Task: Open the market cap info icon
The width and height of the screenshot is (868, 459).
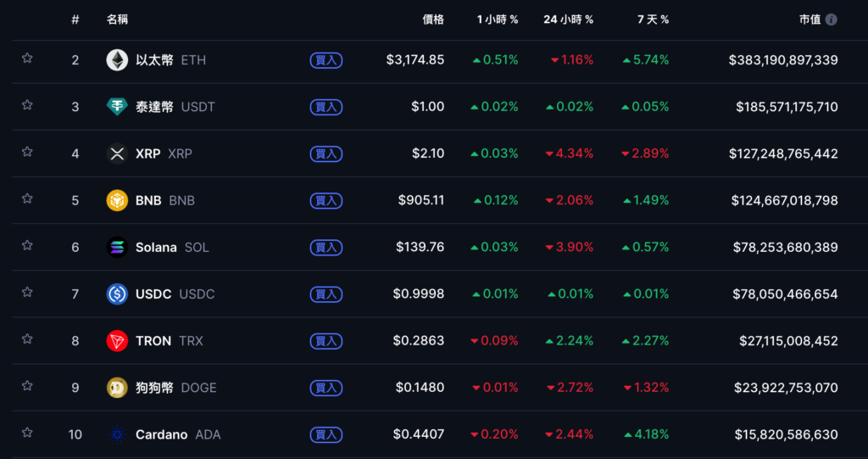Action: click(x=831, y=20)
